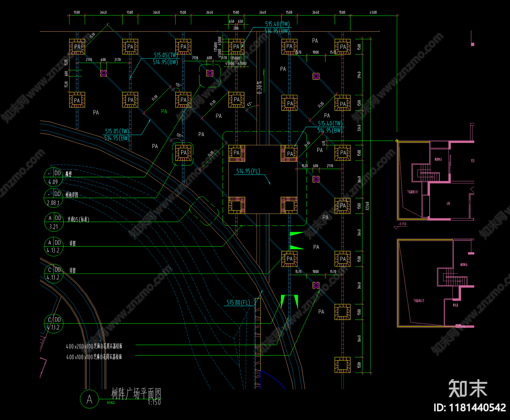Select the 400x100x100 granite material note
Viewport: 510px width, 420px height.
tap(94, 357)
